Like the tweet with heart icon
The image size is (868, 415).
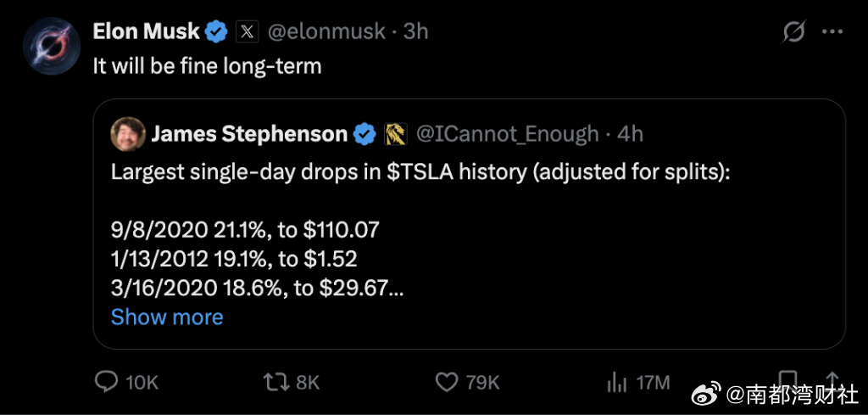tap(448, 382)
